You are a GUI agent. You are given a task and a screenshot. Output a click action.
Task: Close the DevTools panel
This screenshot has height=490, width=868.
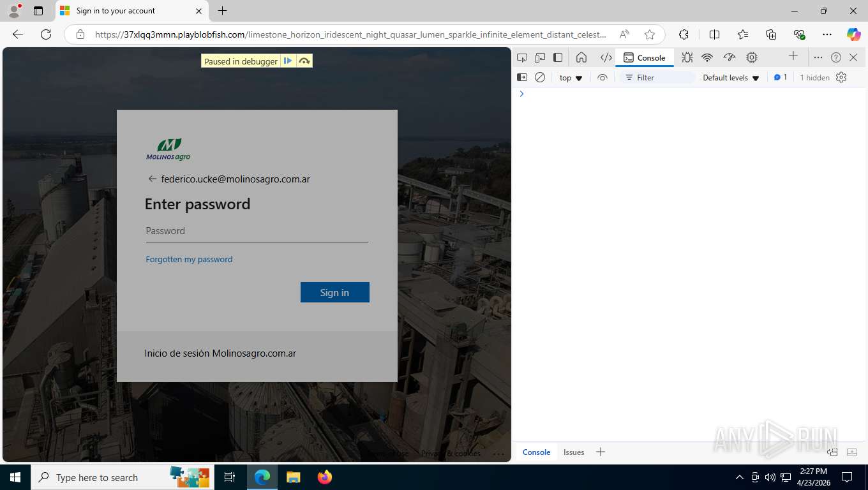(853, 57)
